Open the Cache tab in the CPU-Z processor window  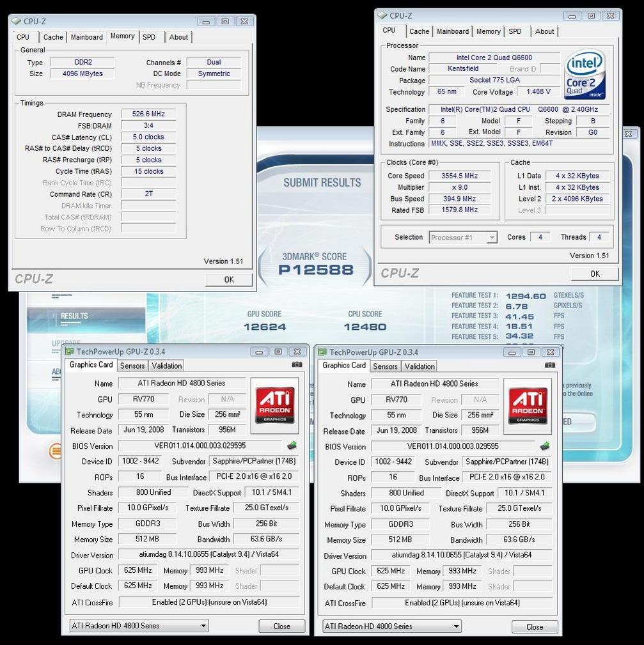click(420, 31)
